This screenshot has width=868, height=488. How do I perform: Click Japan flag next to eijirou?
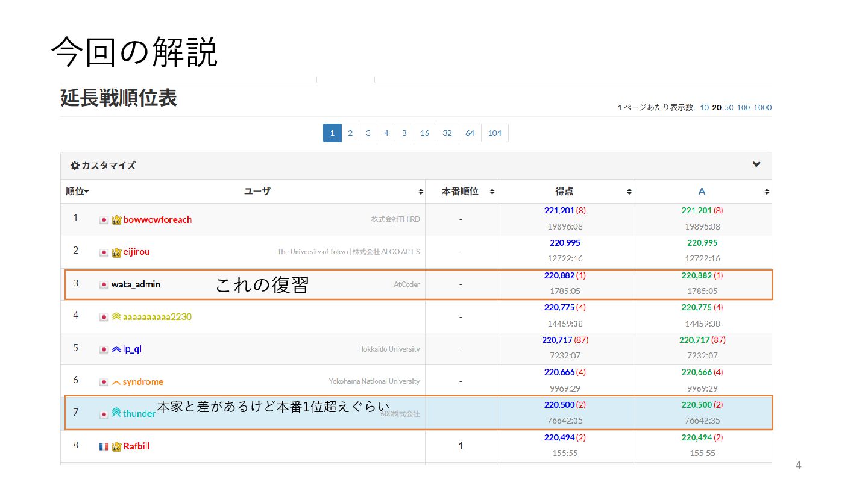[104, 252]
